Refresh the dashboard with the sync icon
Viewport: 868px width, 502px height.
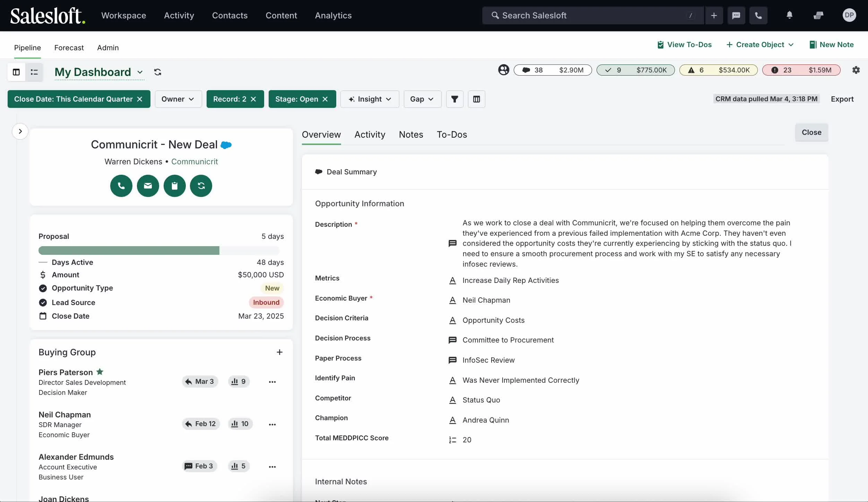point(158,72)
